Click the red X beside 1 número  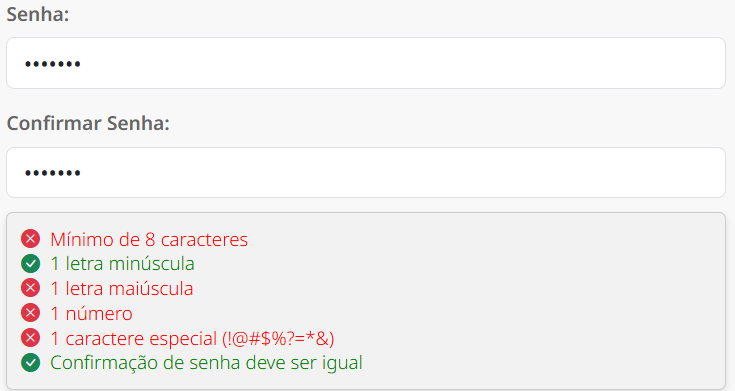tap(30, 313)
